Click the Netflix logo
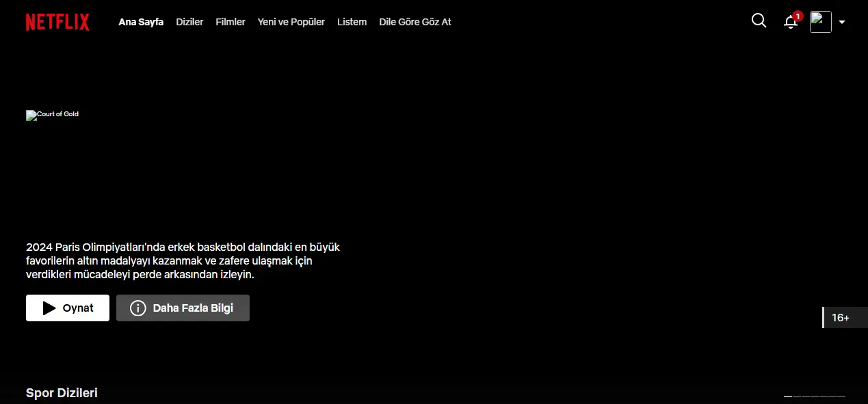 (57, 22)
